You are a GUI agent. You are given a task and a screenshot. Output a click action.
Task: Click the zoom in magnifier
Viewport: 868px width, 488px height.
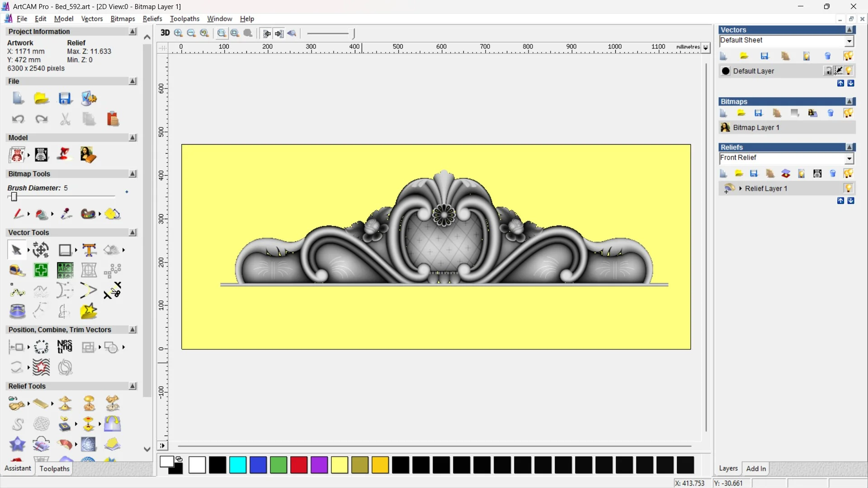[179, 33]
